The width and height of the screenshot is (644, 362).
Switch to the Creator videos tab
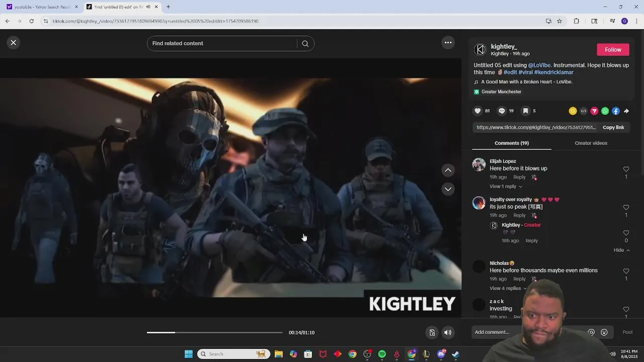(591, 143)
